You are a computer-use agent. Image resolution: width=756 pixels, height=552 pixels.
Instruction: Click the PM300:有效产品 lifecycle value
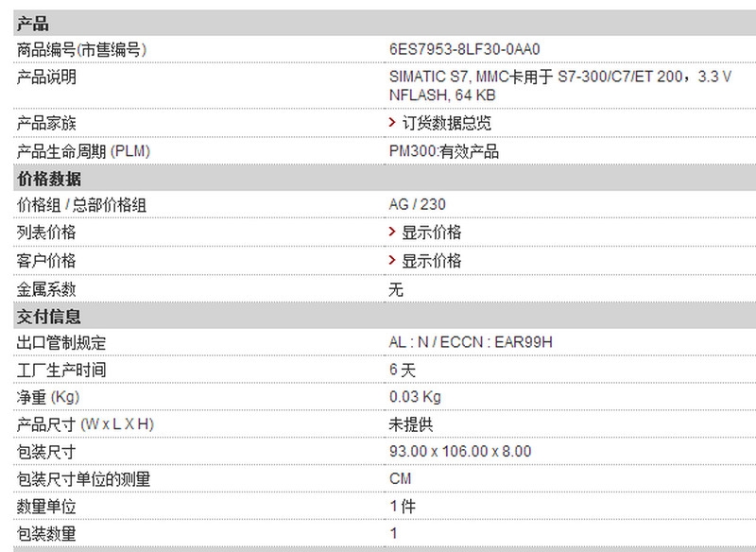[443, 151]
